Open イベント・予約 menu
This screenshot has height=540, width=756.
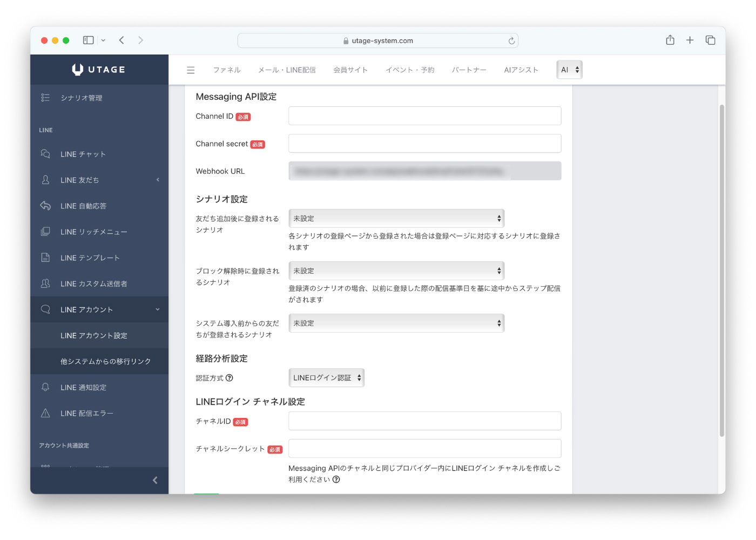tap(410, 70)
